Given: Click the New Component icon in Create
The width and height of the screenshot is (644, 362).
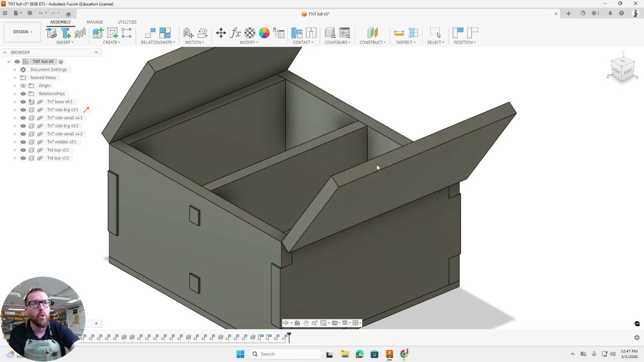Looking at the screenshot, I should (x=98, y=33).
